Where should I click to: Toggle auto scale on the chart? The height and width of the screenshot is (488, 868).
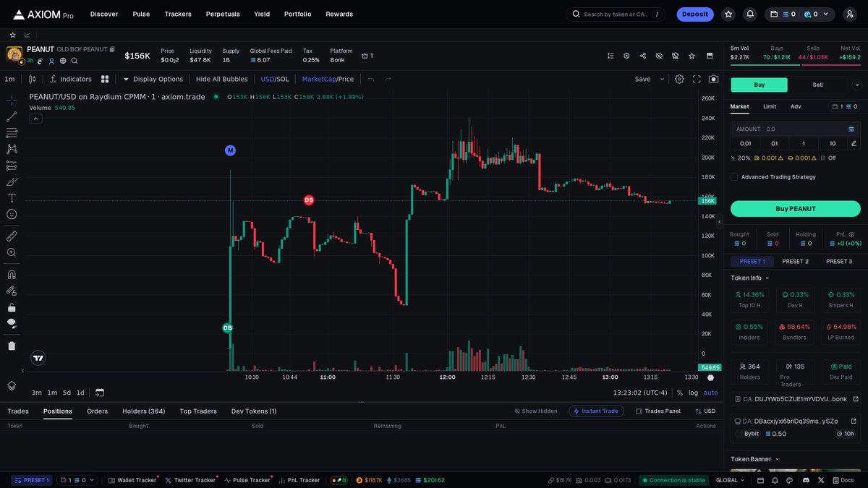pyautogui.click(x=711, y=393)
